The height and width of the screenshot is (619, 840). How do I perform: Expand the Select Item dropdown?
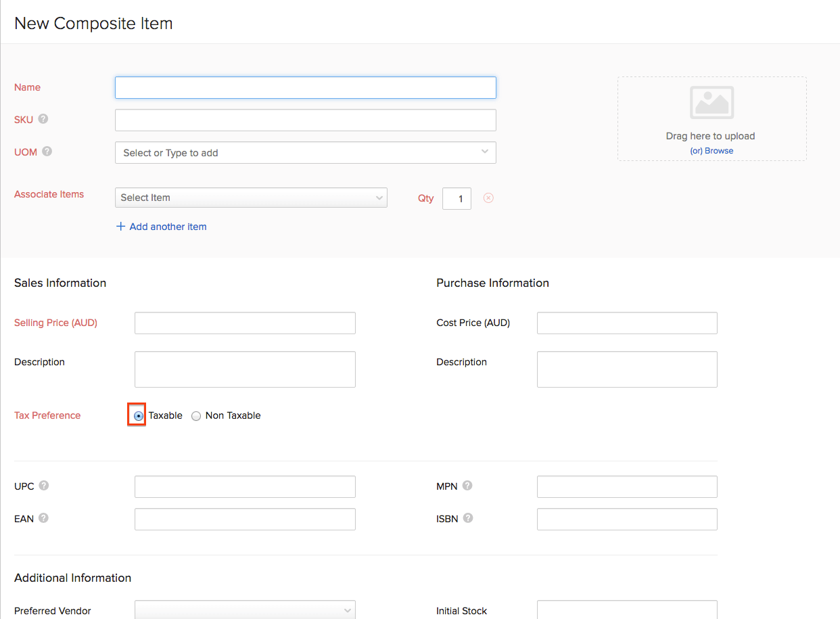coord(251,198)
